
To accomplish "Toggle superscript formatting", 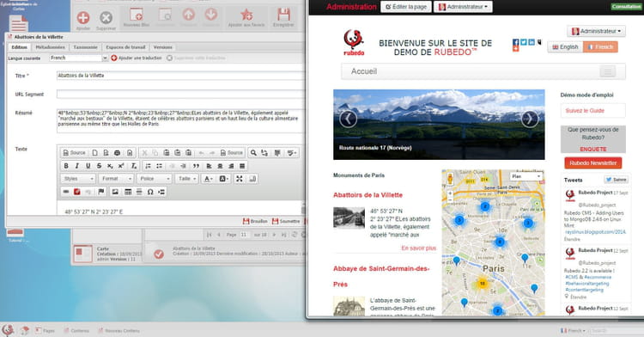I will (x=121, y=166).
